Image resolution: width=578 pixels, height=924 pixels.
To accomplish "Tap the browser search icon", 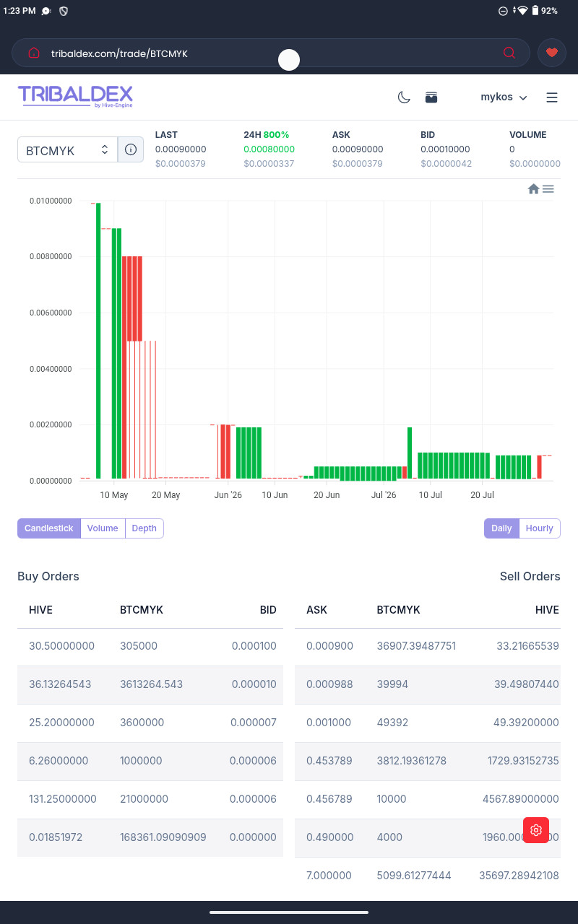I will [509, 53].
